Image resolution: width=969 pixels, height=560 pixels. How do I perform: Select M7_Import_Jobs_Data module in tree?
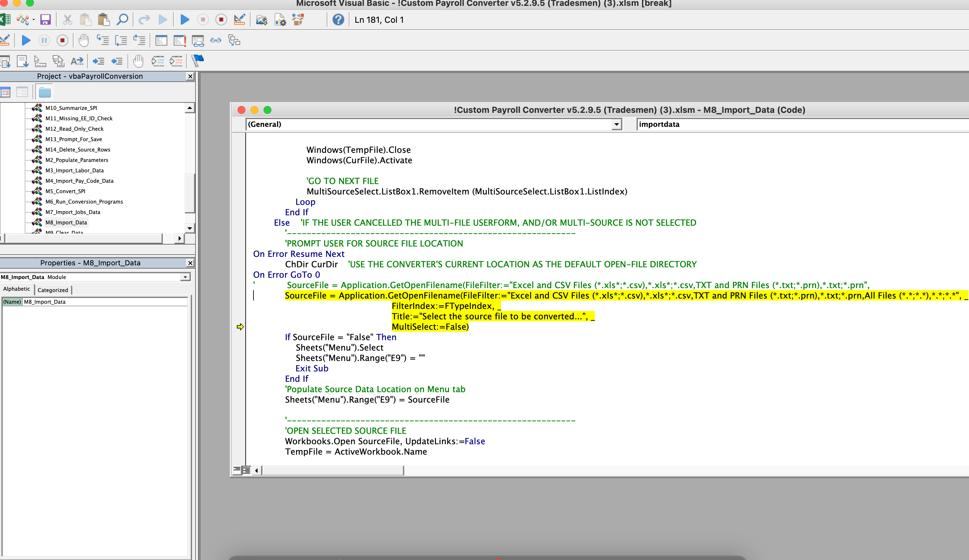point(73,212)
